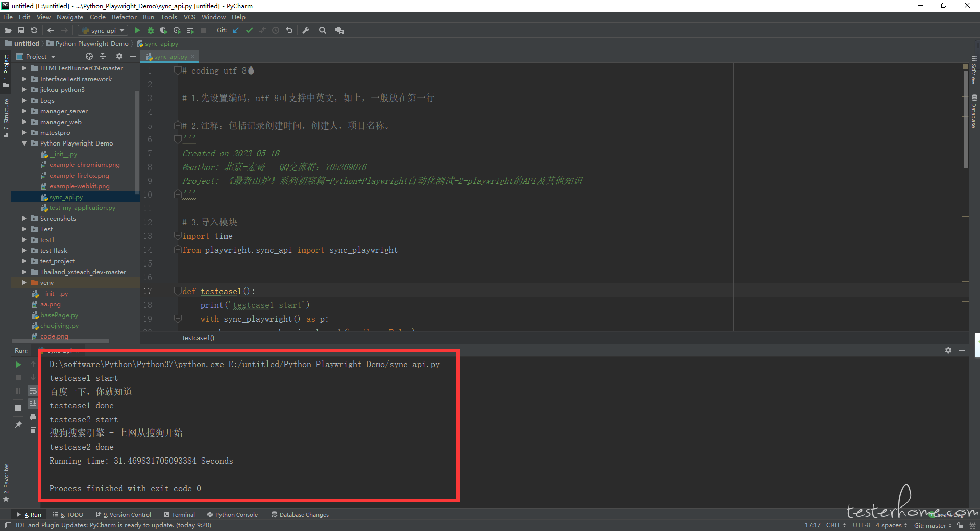Toggle Favorites tool window side tab
This screenshot has width=980, height=531.
pos(6,483)
